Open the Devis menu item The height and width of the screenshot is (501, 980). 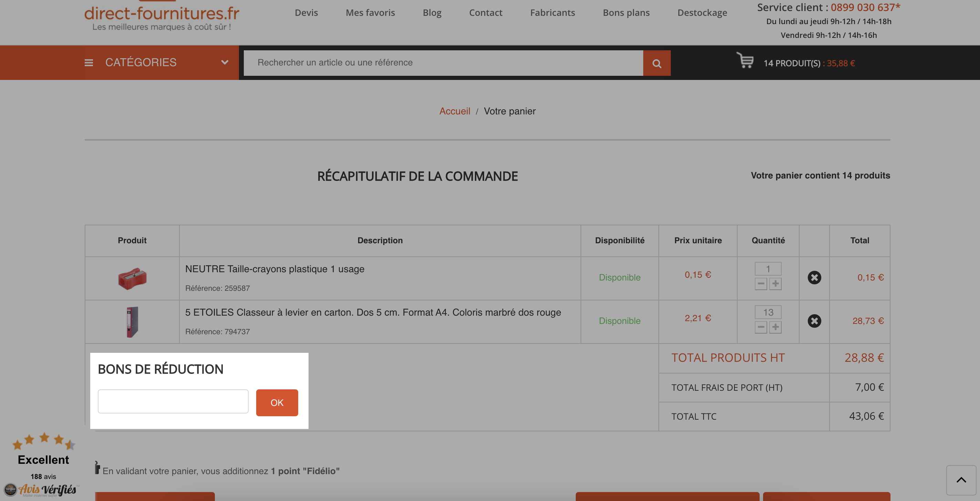click(306, 12)
